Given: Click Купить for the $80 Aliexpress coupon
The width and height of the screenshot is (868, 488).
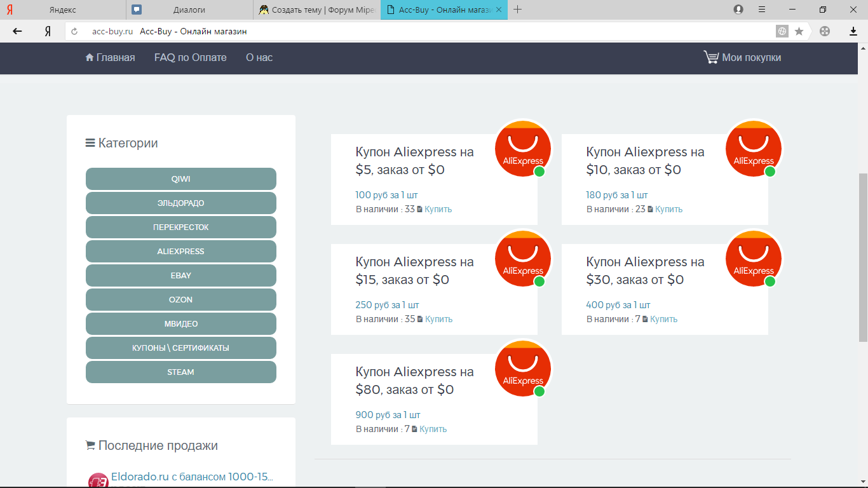Looking at the screenshot, I should pyautogui.click(x=433, y=429).
